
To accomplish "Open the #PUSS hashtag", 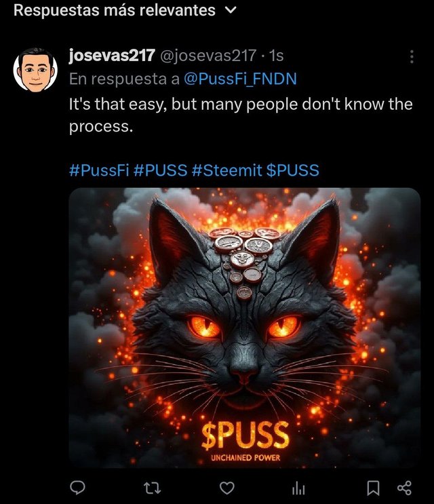I will pyautogui.click(x=160, y=170).
